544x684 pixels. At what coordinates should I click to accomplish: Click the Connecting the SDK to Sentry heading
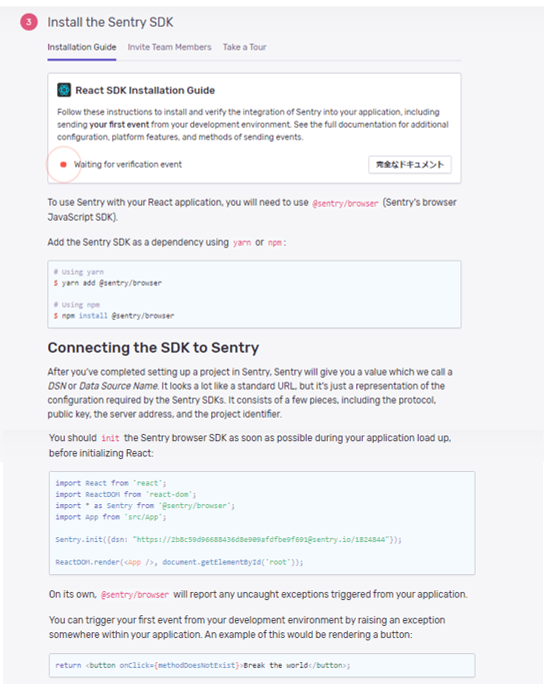(153, 348)
